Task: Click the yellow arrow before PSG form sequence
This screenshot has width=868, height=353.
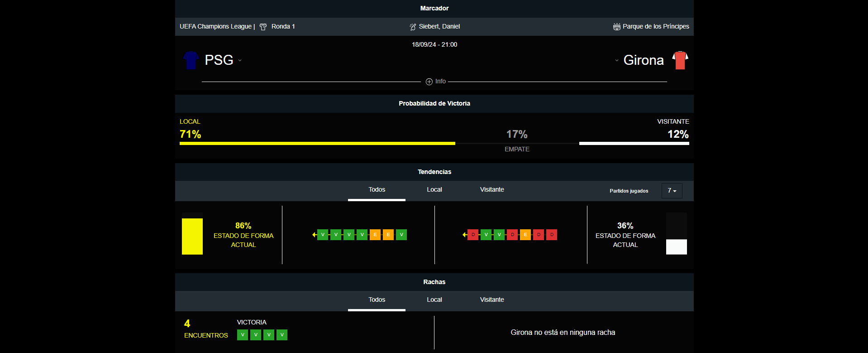Action: (315, 235)
